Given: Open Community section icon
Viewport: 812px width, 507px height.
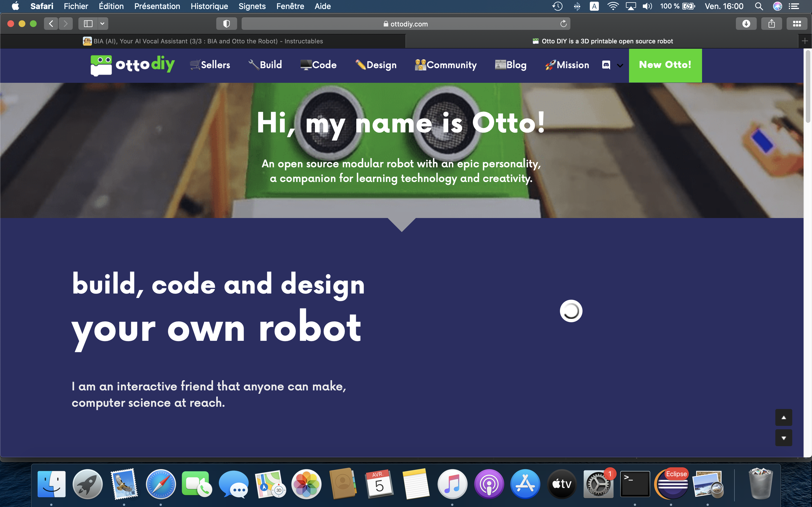Looking at the screenshot, I should 420,64.
